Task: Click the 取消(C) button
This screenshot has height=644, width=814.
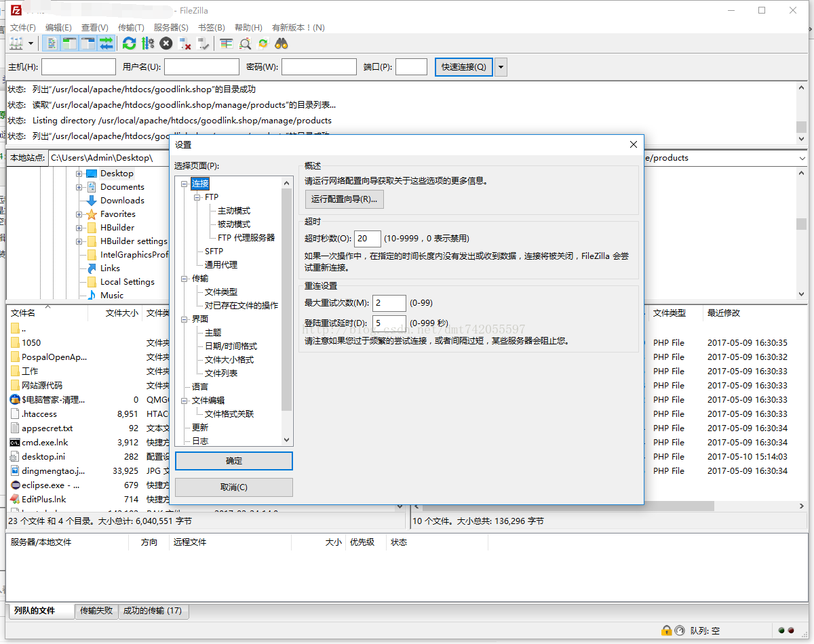Action: pos(234,487)
